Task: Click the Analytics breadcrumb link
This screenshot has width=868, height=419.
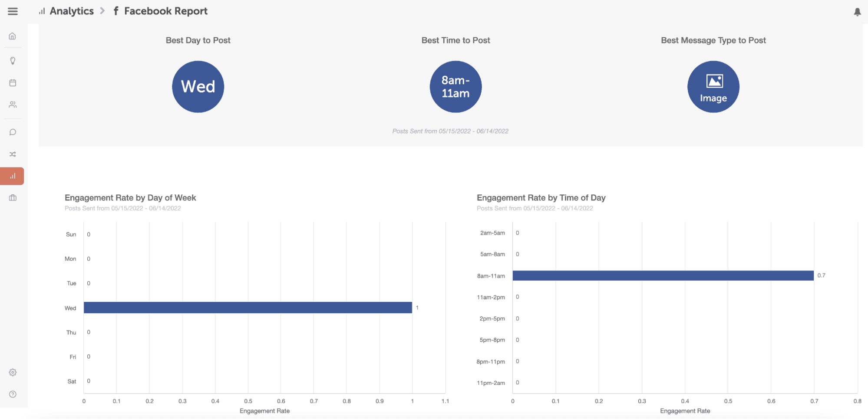Action: pyautogui.click(x=71, y=11)
